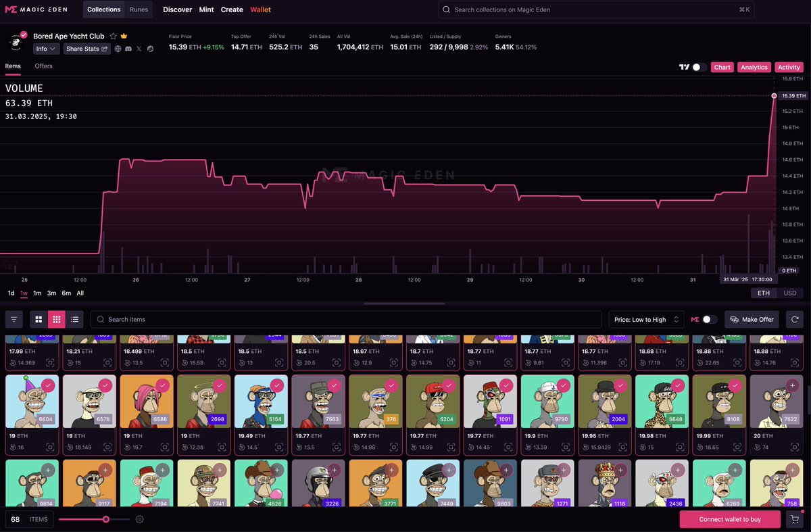
Task: Add ape 1271 to cart with plus
Action: 563,470
